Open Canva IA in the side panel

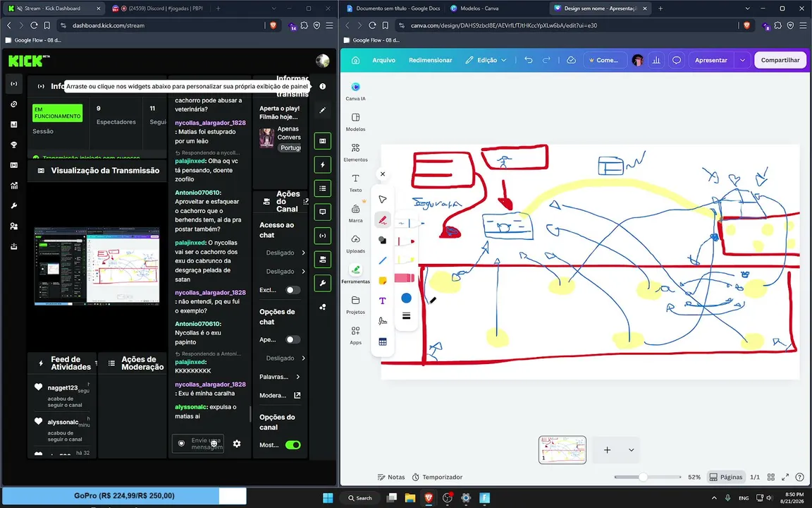click(x=355, y=91)
